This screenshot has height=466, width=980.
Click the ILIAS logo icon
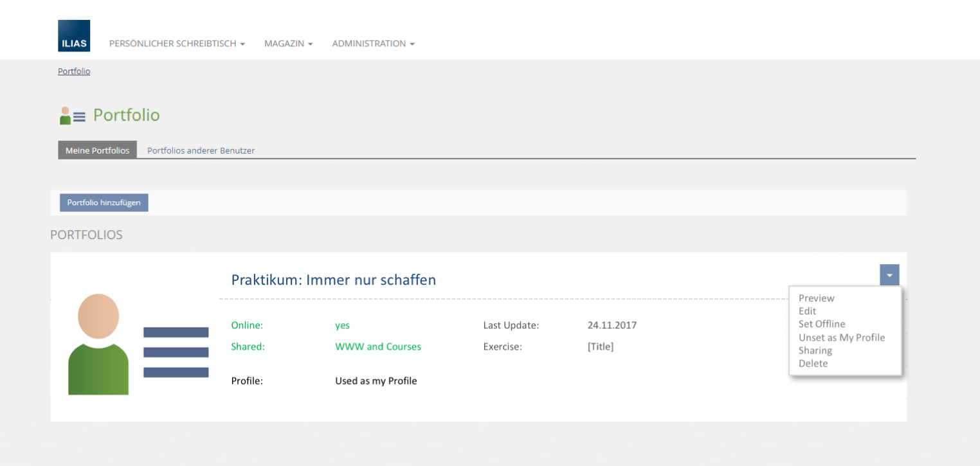point(74,36)
